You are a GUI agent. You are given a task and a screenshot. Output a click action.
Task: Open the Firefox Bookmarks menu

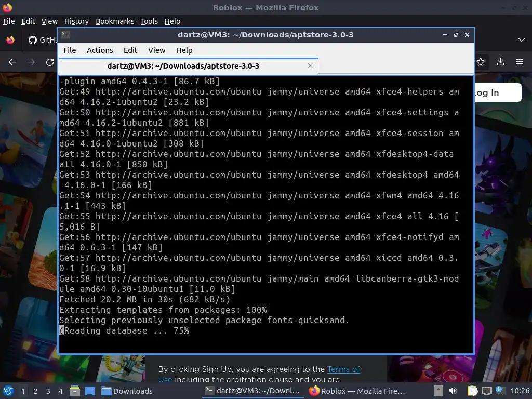(115, 21)
